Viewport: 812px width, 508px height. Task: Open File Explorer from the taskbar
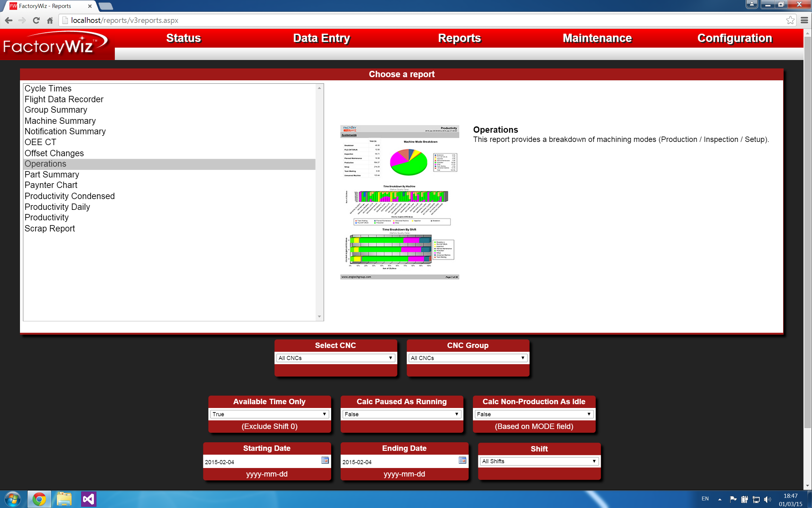(x=64, y=500)
